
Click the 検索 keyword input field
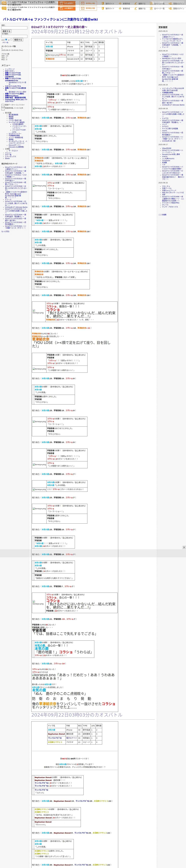[14, 28]
